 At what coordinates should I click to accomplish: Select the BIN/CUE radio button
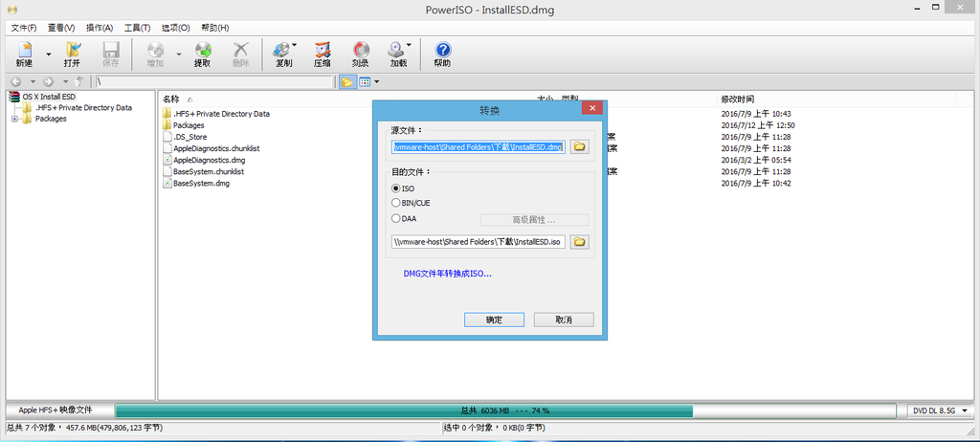(395, 203)
